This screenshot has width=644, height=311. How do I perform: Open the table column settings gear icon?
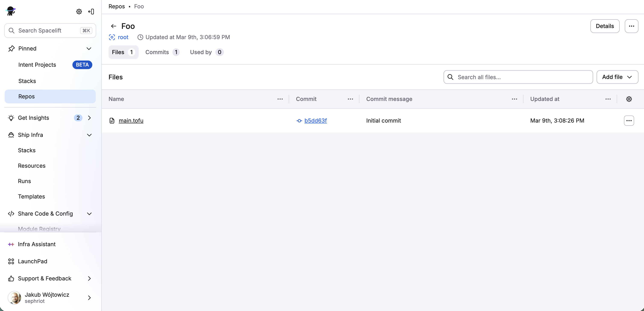629,99
